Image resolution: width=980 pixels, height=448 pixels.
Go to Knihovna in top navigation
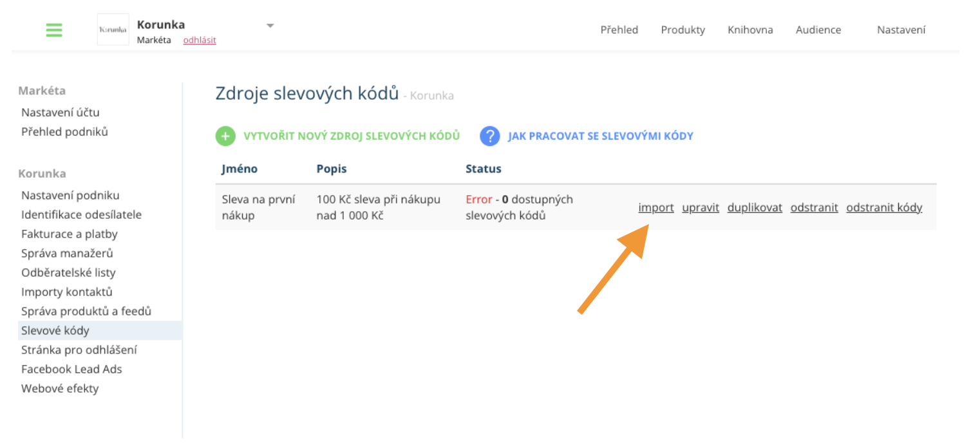(750, 30)
